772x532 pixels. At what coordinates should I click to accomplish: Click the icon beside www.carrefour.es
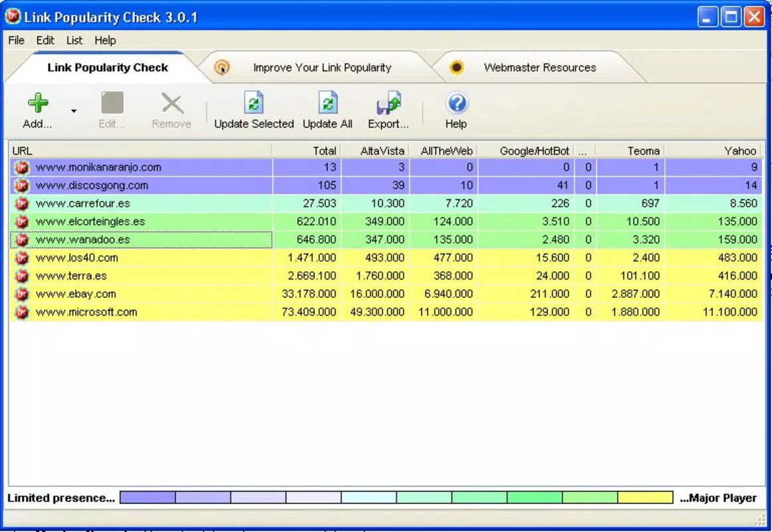[x=22, y=203]
